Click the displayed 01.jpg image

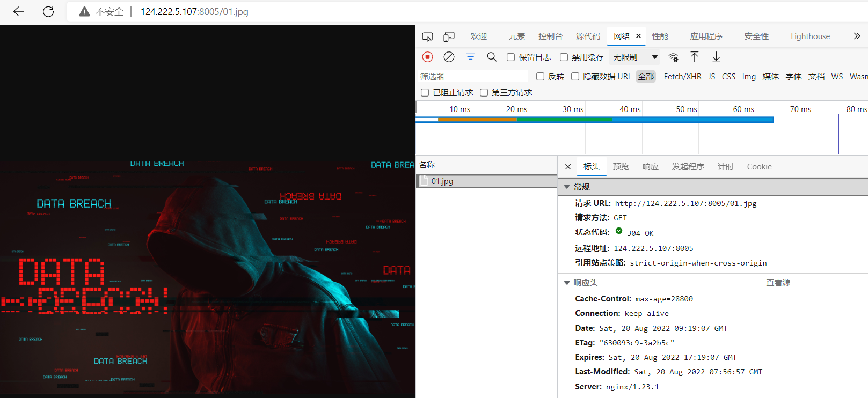point(207,278)
